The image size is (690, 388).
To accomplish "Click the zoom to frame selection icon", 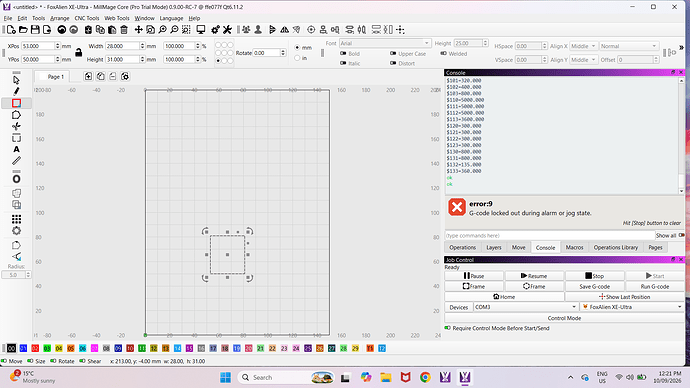I will pyautogui.click(x=186, y=29).
